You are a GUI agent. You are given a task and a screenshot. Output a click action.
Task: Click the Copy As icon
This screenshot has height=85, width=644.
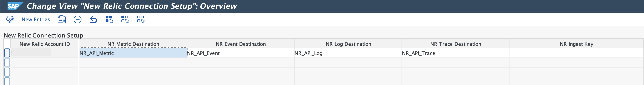[x=61, y=20]
